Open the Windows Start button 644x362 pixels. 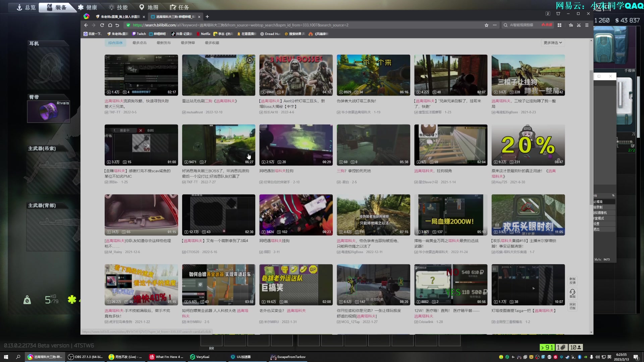(x=6, y=357)
